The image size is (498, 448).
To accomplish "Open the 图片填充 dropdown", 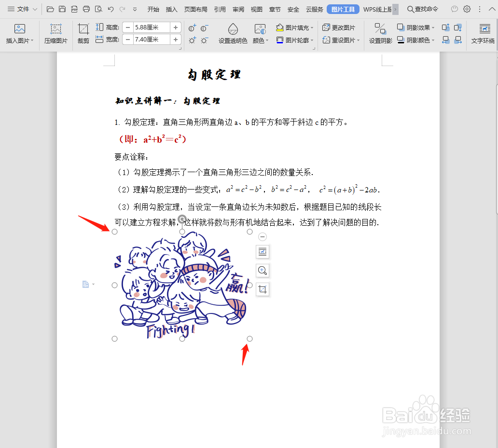I will pos(295,27).
